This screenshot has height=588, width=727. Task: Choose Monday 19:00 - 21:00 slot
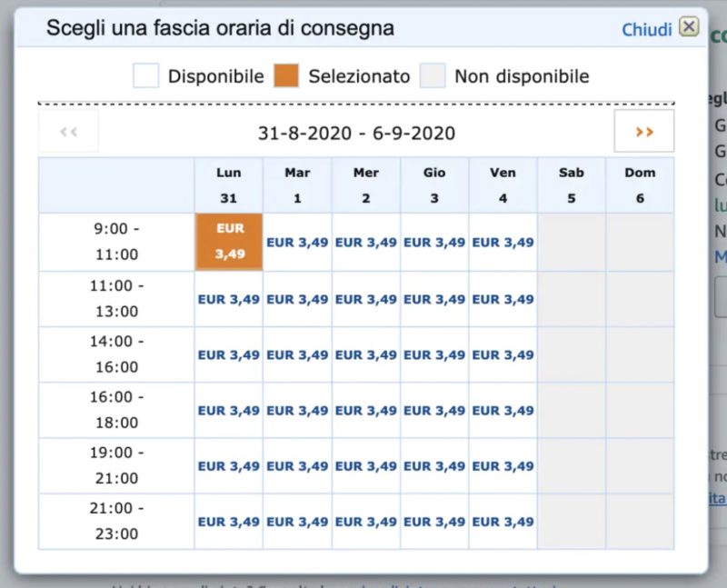pos(229,466)
